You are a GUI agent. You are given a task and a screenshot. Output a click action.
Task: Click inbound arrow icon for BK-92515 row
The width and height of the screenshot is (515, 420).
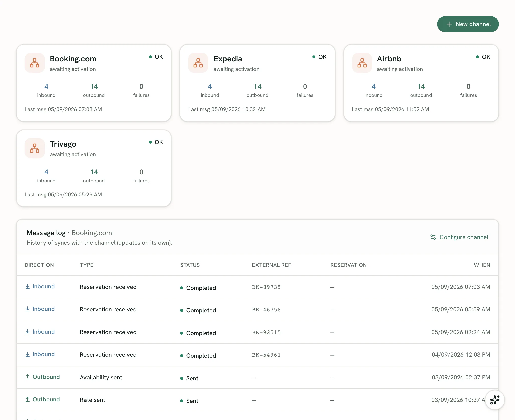28,332
